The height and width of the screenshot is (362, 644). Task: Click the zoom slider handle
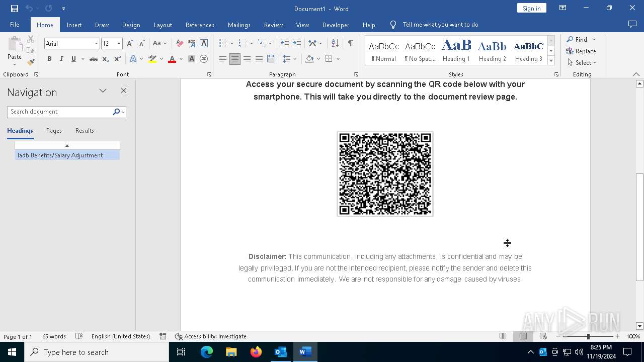point(588,336)
